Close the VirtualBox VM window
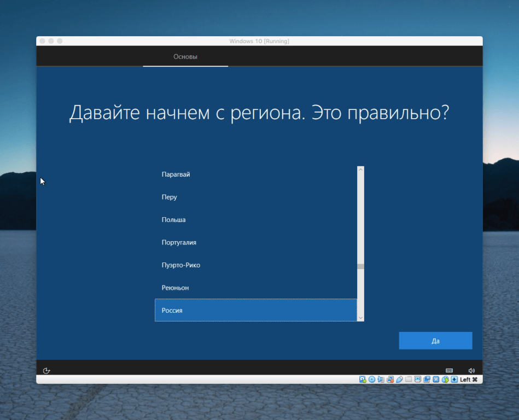The height and width of the screenshot is (420, 519). point(42,41)
